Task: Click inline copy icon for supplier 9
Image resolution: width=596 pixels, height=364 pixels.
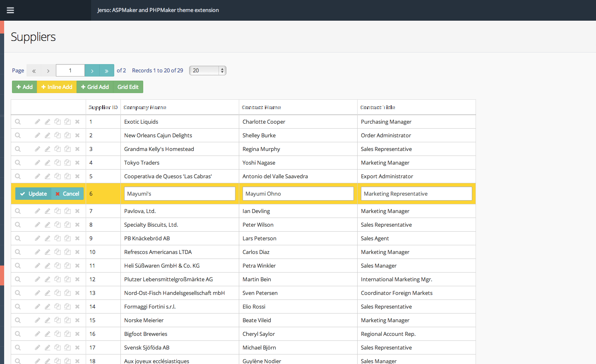Action: coord(67,238)
